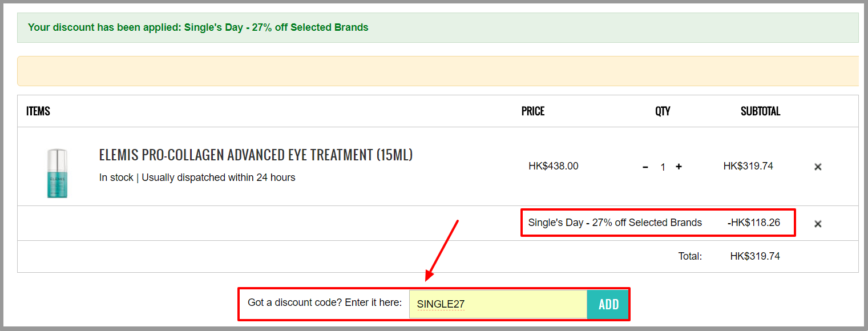Click the -HK$118.26 discount amount

click(x=754, y=223)
